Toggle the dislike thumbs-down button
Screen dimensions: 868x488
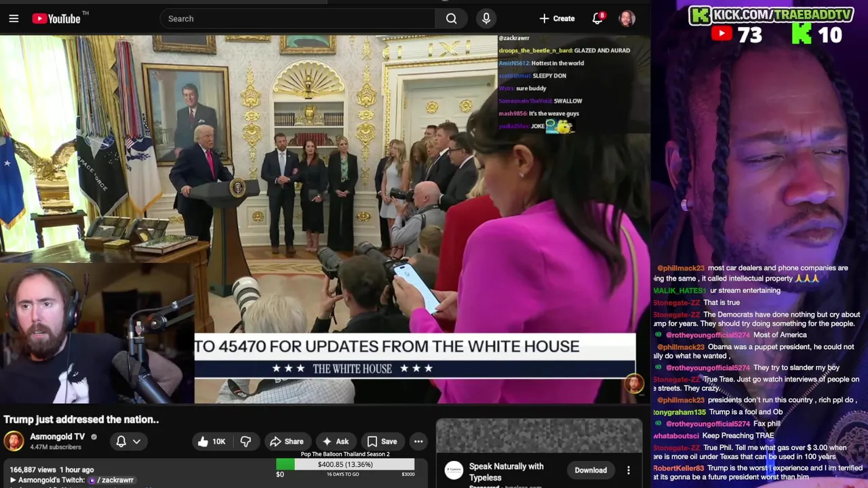pos(246,441)
